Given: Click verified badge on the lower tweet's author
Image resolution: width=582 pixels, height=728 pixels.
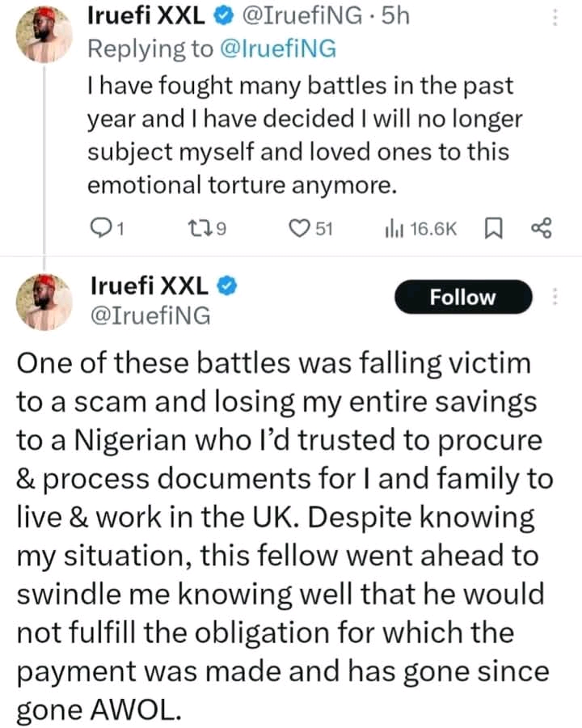Looking at the screenshot, I should (229, 286).
